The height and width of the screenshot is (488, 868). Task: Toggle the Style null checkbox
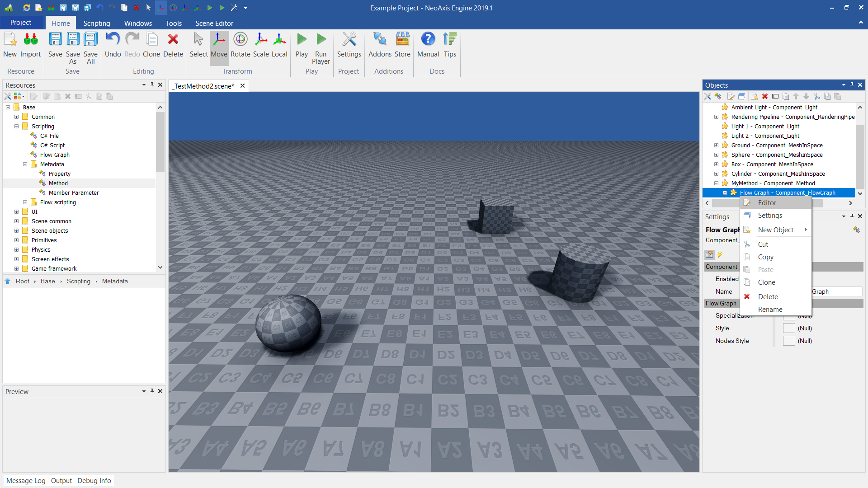[789, 328]
